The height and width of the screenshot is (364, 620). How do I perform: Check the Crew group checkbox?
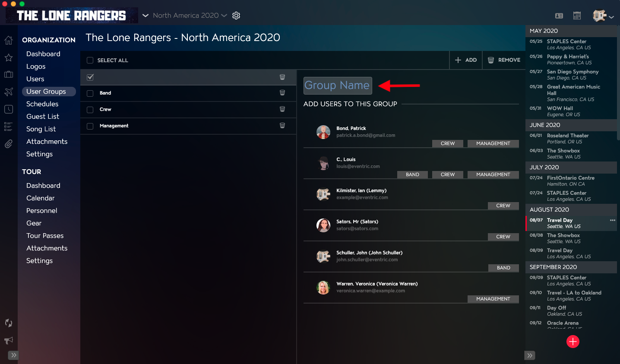click(90, 110)
